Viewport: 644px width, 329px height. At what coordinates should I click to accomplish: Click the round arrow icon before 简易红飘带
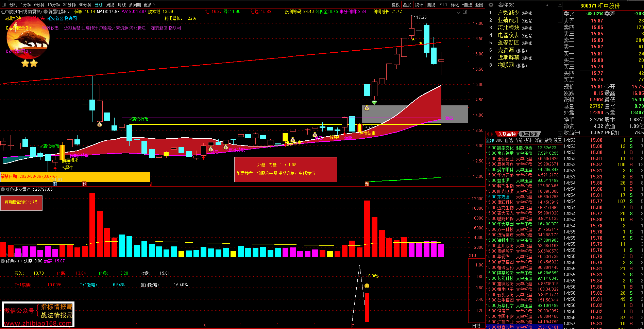point(46,12)
